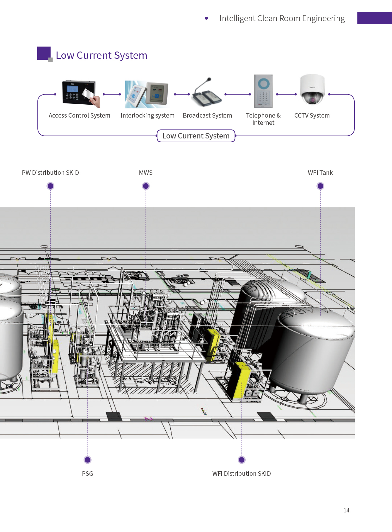Click the WFI Distribution SKID text label

(x=242, y=474)
